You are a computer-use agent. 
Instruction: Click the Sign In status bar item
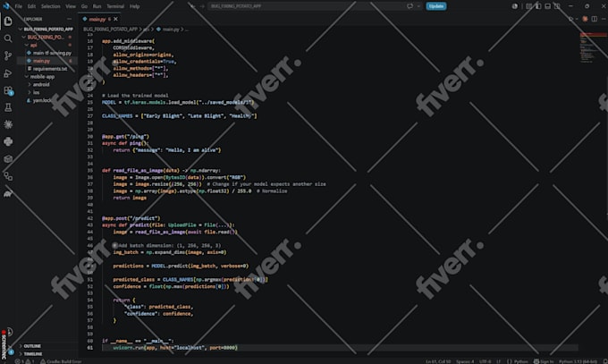coord(544,361)
